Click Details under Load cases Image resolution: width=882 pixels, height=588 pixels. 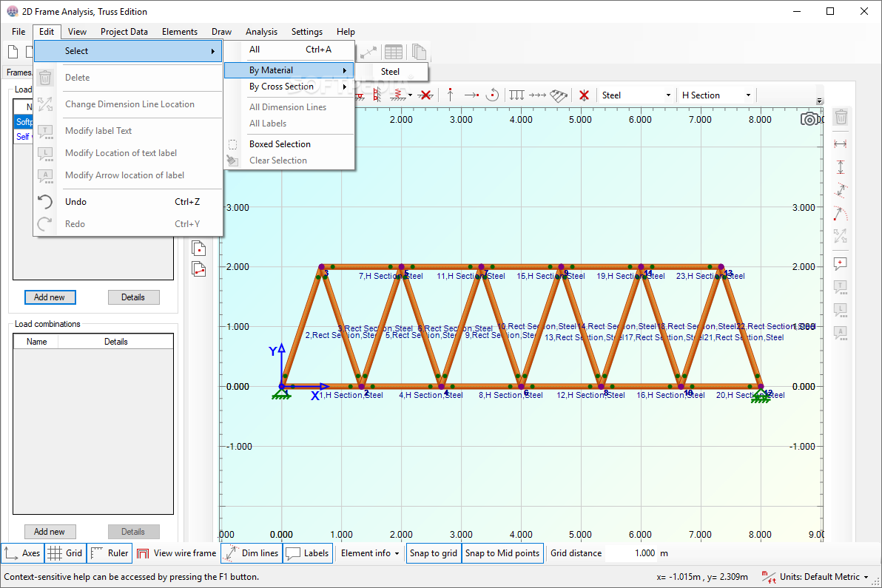133,297
